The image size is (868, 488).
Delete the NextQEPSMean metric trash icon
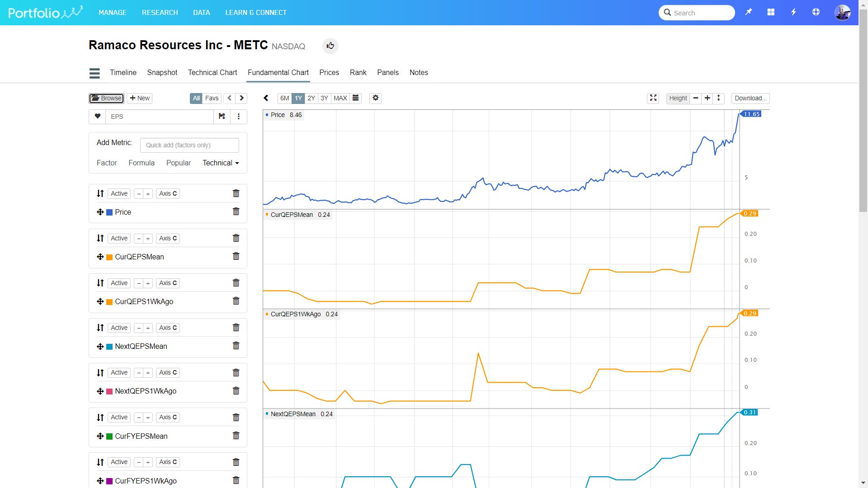236,346
